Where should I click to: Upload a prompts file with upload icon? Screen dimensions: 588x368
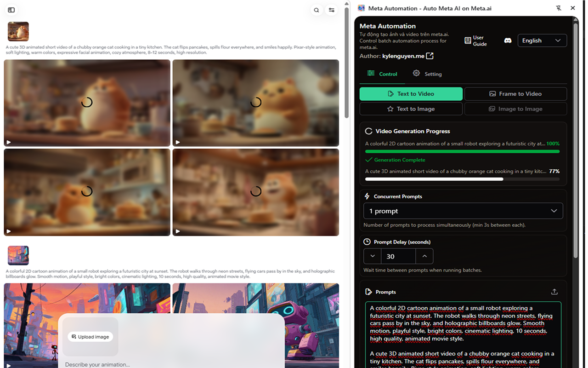click(554, 292)
